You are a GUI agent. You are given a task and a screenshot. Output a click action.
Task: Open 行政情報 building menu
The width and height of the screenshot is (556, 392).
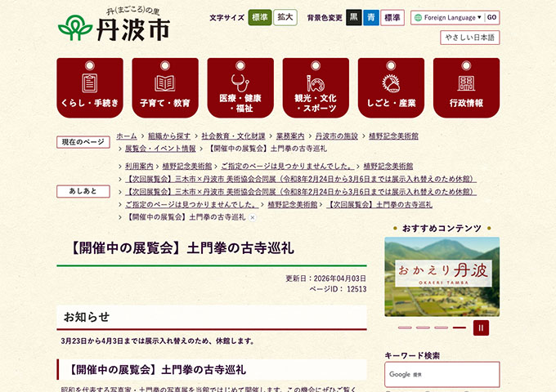[x=466, y=88]
